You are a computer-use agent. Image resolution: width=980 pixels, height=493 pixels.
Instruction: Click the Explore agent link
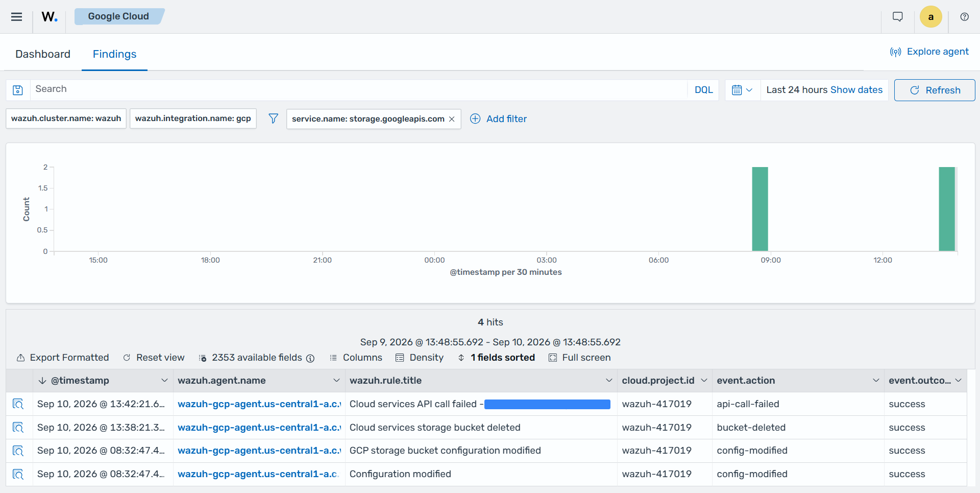(929, 52)
